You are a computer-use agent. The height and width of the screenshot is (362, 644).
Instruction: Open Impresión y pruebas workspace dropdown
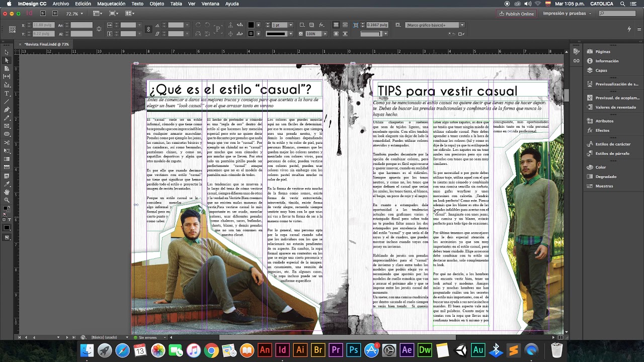567,14
